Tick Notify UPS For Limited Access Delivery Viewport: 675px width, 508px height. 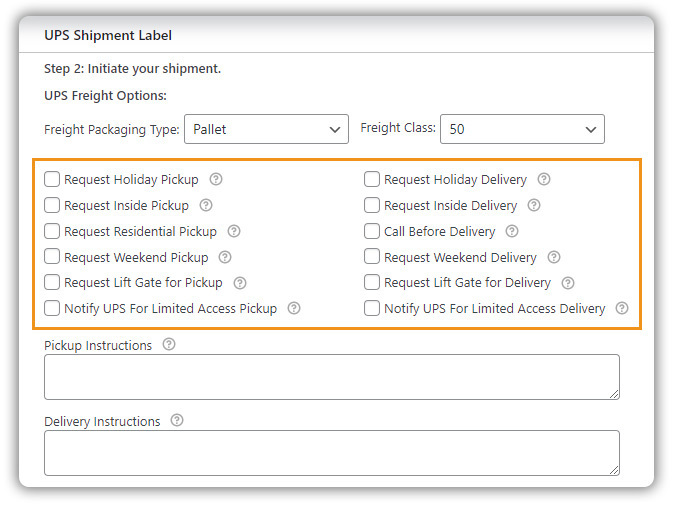click(372, 308)
